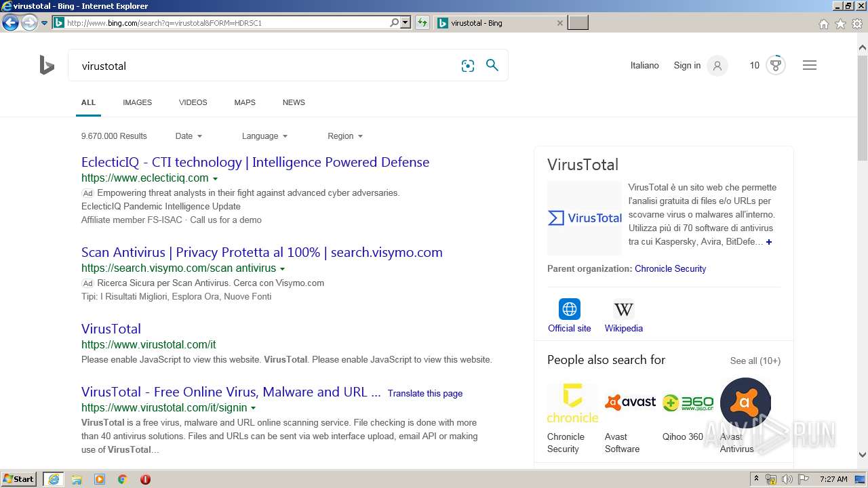The height and width of the screenshot is (488, 868).
Task: Open the Sign in avatar icon
Action: pyautogui.click(x=717, y=66)
